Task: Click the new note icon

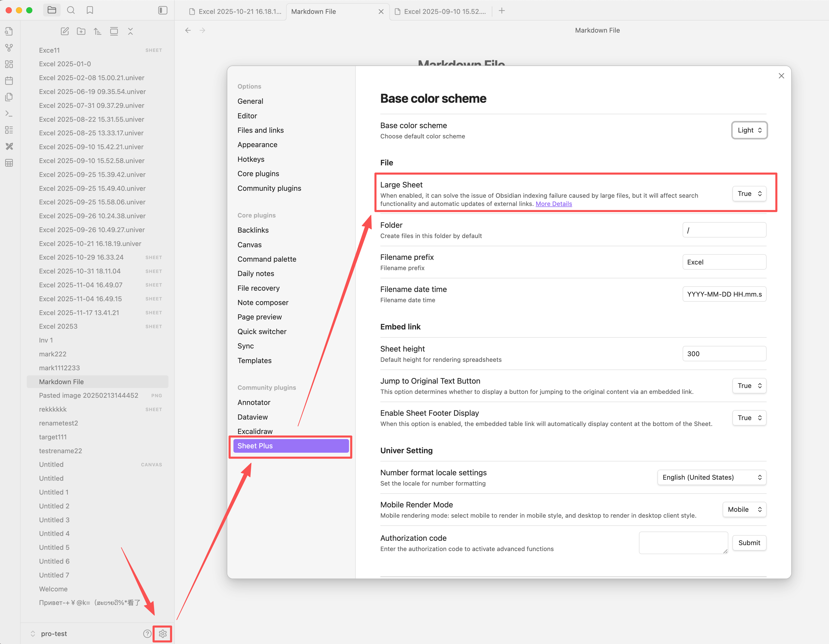Action: click(x=64, y=32)
